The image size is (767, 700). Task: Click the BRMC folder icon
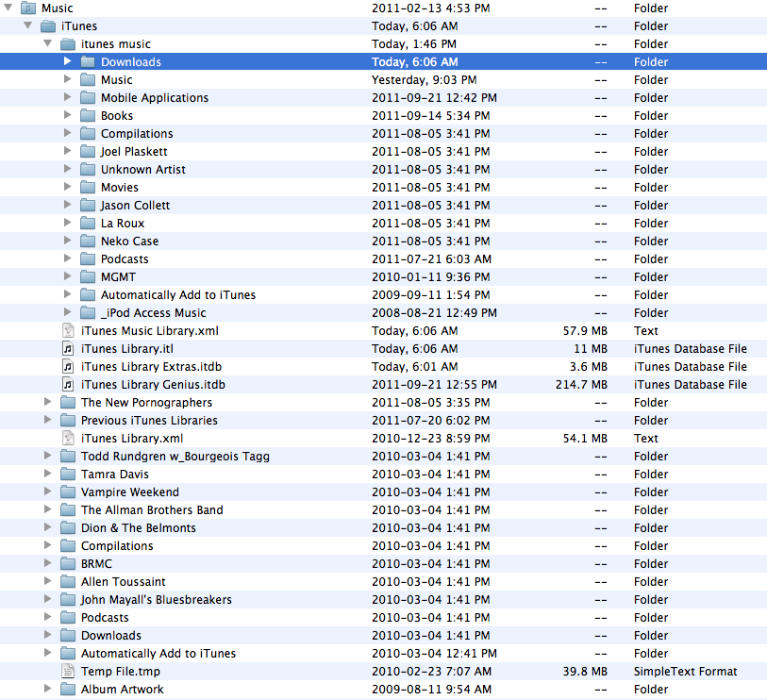tap(68, 563)
